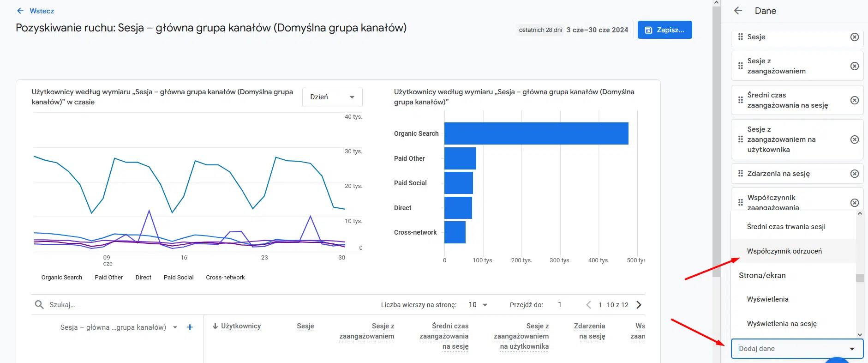Screen dimensions: 868x363
Task: Toggle Cross-network legend item
Action: 225,278
